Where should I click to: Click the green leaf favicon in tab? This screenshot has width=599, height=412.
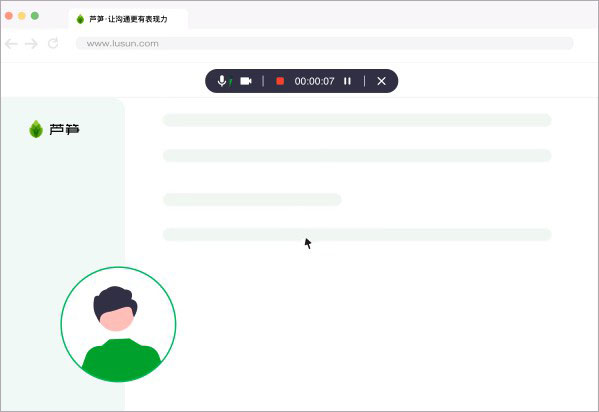[80, 19]
